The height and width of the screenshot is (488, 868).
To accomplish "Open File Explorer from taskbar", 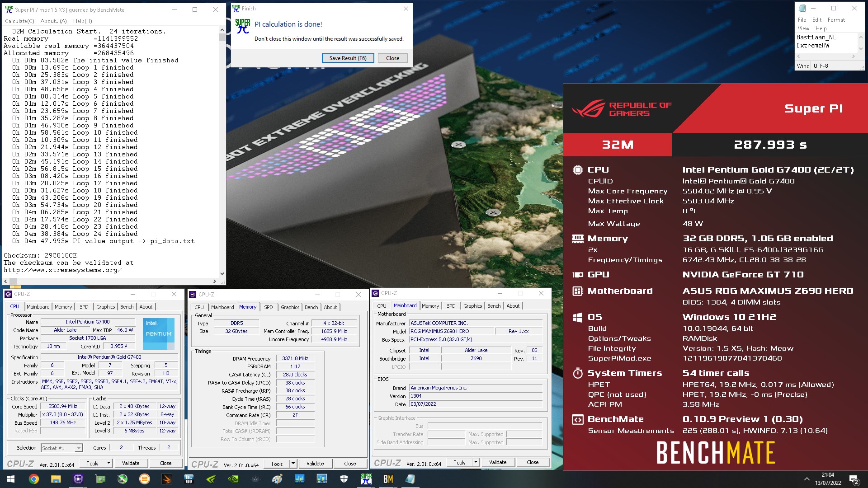I will click(56, 479).
